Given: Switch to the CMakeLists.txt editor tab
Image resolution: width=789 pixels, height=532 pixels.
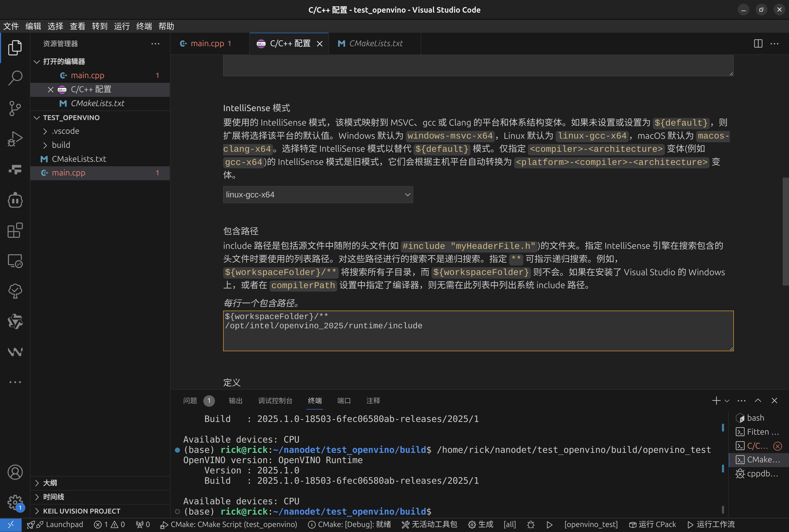Looking at the screenshot, I should [x=374, y=44].
